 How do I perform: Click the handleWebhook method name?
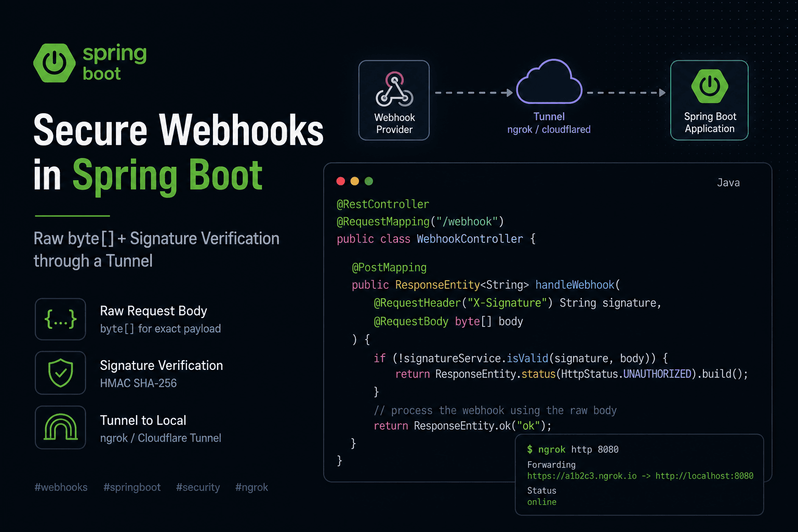tap(575, 285)
